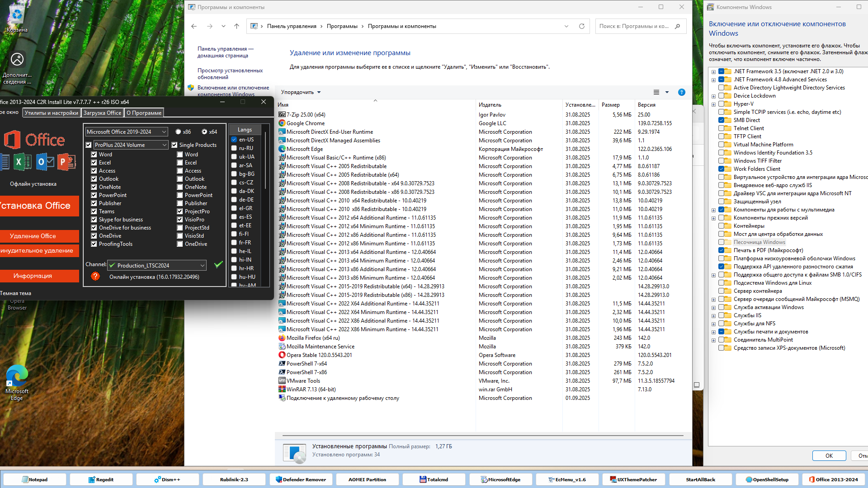
Task: Select the 7-Zip 25.00 (x64) entry icon
Action: tap(282, 115)
